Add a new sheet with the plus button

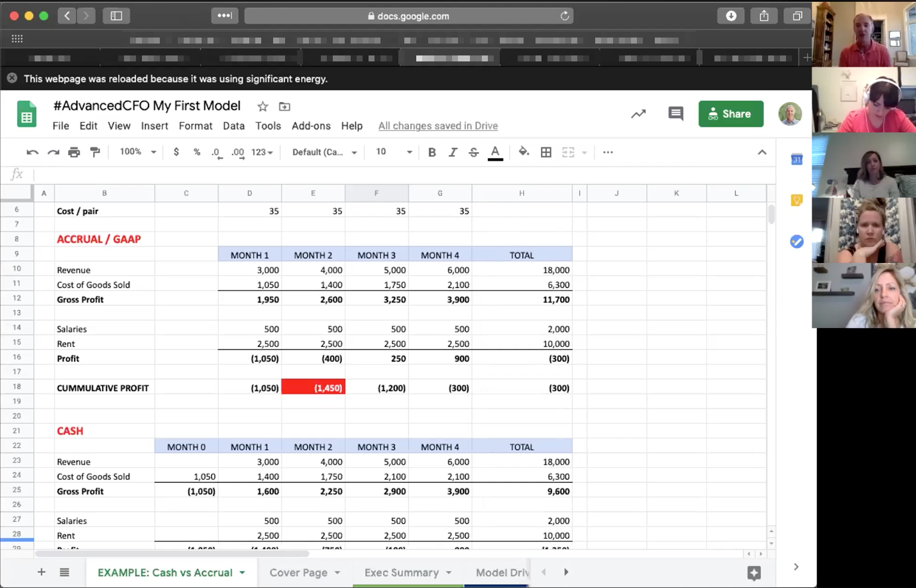[41, 572]
